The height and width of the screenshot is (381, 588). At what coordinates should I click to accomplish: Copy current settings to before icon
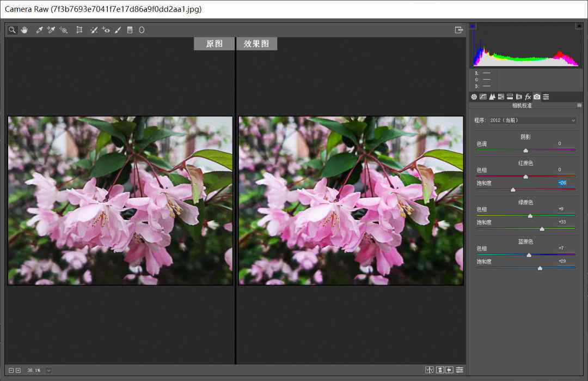point(449,370)
